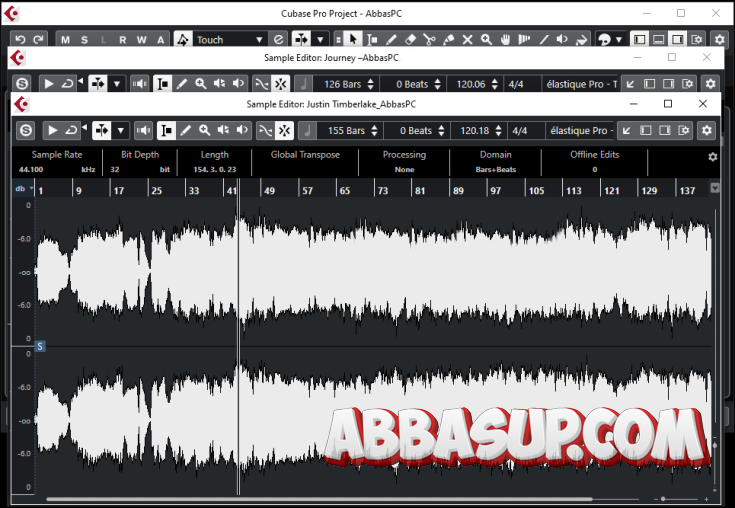Open window layout setup in Justin Timberlake editor

coord(684,130)
